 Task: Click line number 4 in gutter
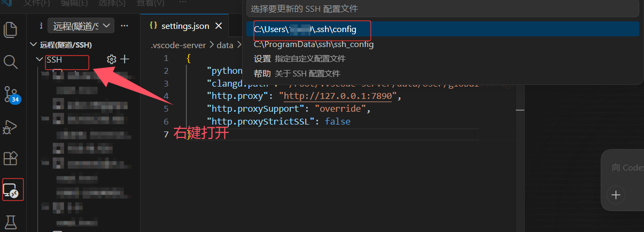(166, 96)
